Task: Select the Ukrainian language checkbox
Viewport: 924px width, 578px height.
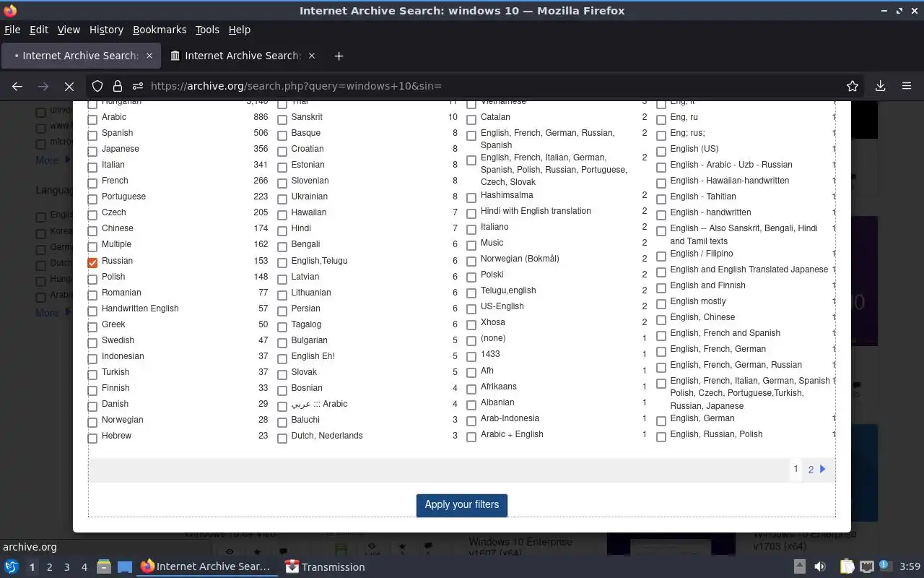Action: click(x=282, y=199)
